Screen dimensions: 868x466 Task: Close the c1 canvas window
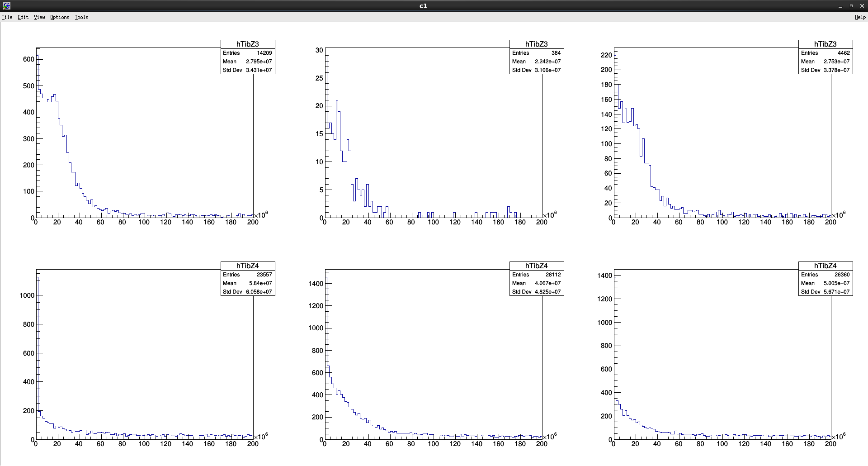(862, 6)
